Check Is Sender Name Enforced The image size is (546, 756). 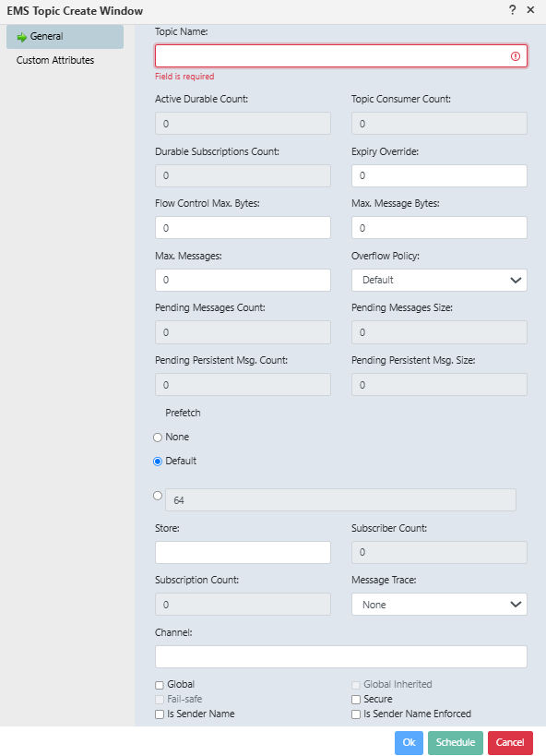click(356, 714)
